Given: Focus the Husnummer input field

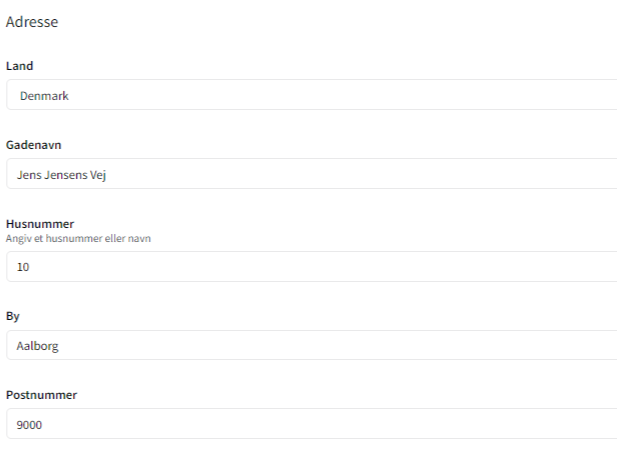Looking at the screenshot, I should coord(310,267).
